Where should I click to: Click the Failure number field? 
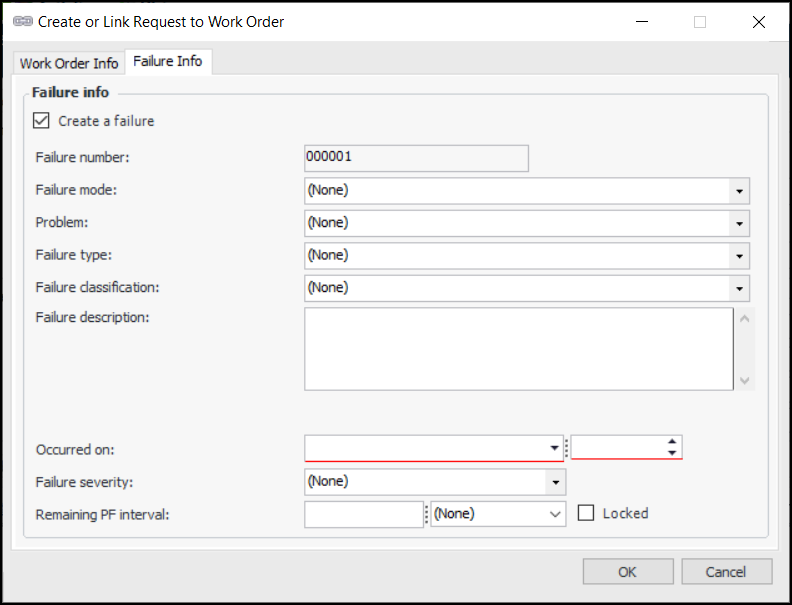pos(416,158)
